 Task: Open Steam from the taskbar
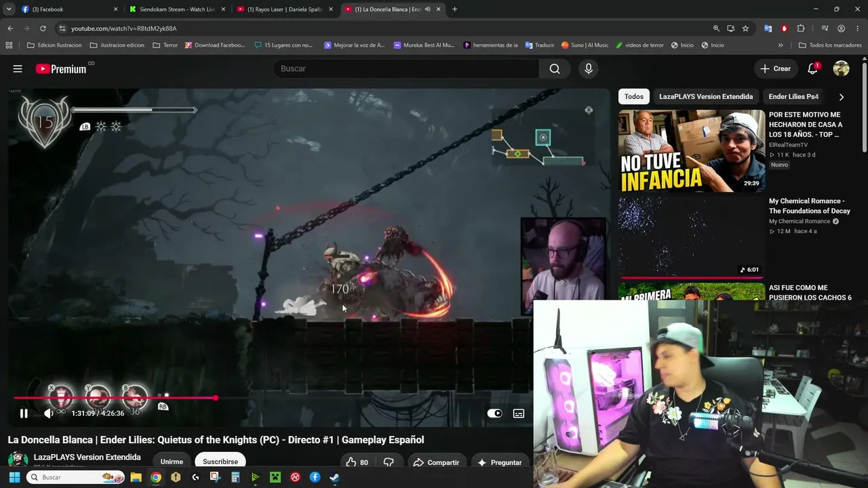tap(335, 477)
